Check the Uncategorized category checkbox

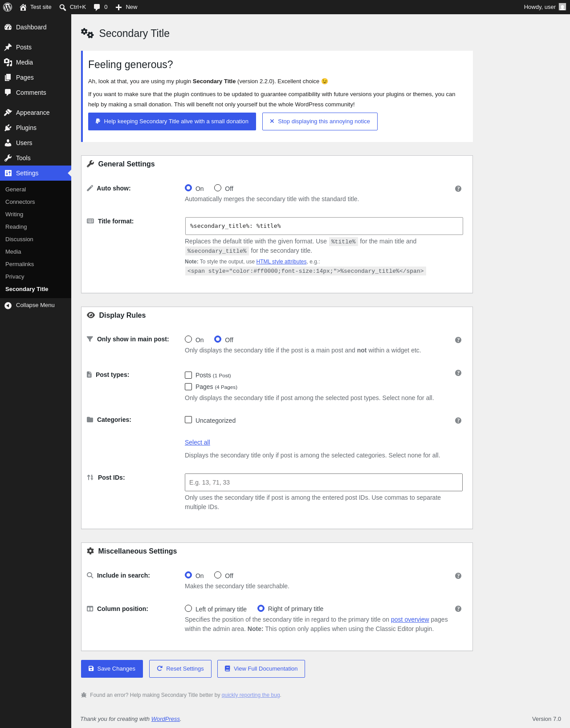coord(188,420)
